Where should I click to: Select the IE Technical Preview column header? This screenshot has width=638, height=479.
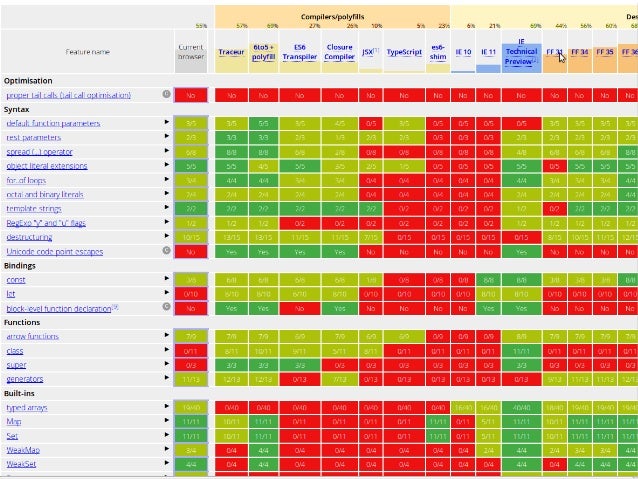click(x=521, y=52)
